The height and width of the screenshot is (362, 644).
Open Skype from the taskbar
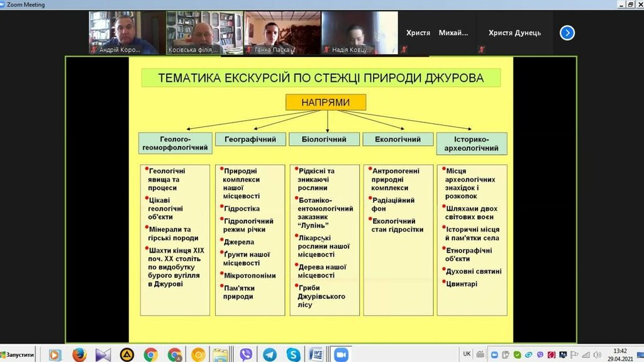tap(293, 354)
